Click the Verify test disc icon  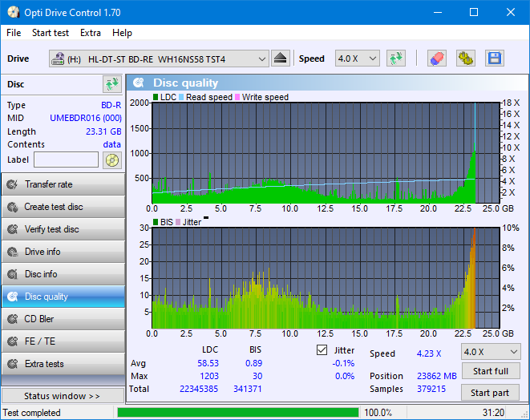[x=13, y=229]
